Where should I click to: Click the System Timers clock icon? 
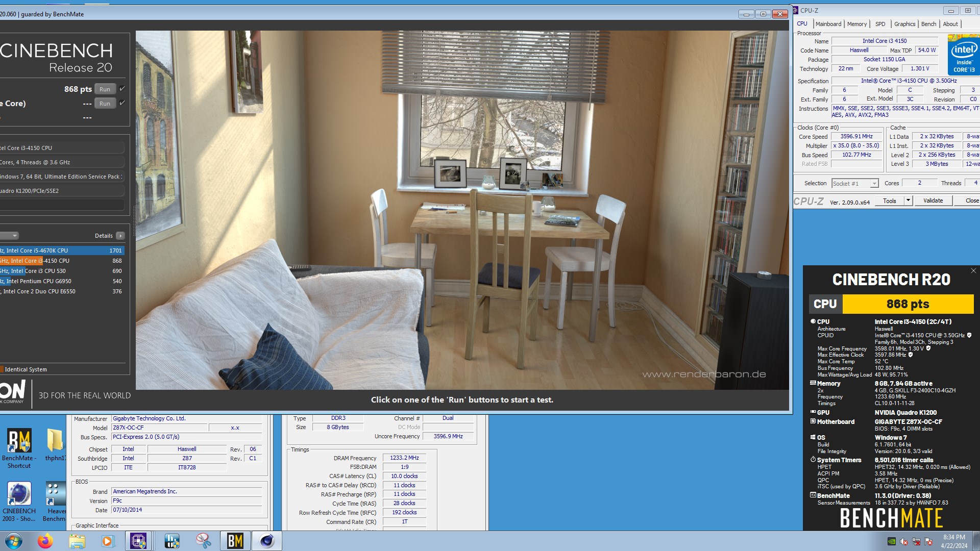click(813, 460)
